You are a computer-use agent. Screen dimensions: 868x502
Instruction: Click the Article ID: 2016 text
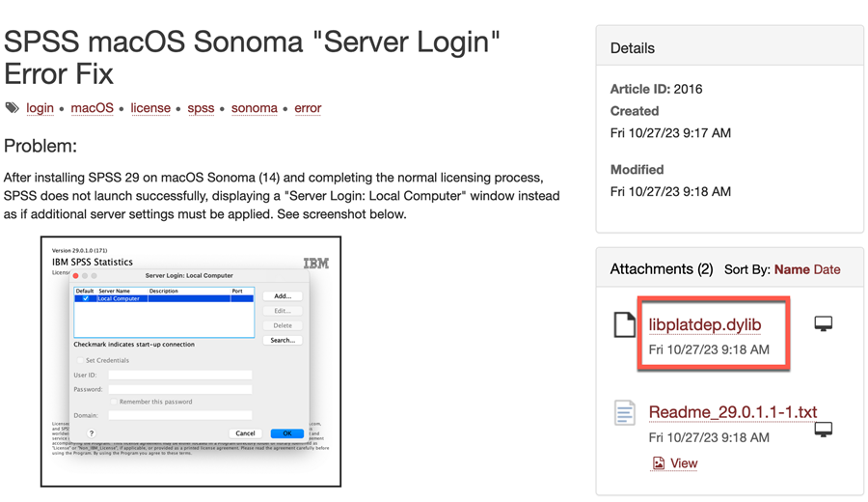656,89
